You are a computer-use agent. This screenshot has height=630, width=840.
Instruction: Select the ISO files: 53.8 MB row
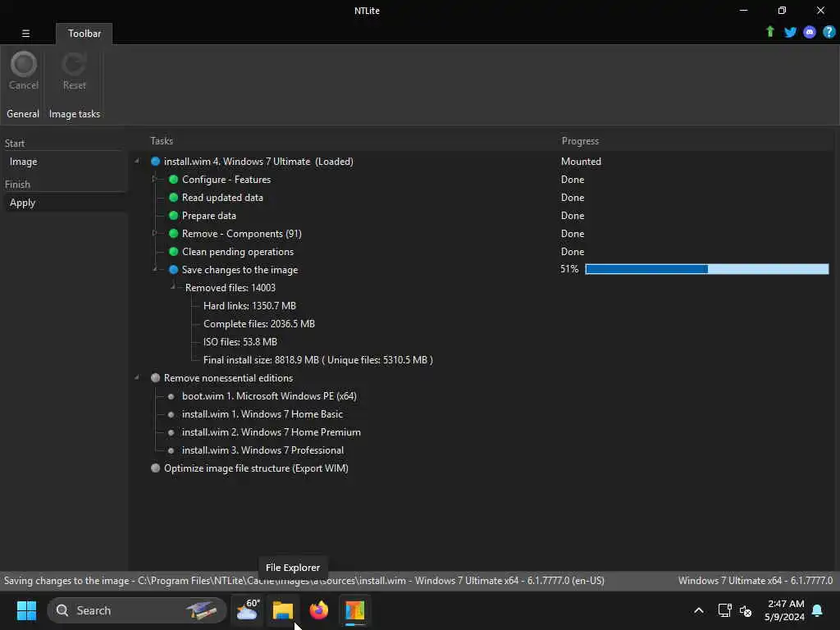pyautogui.click(x=240, y=342)
